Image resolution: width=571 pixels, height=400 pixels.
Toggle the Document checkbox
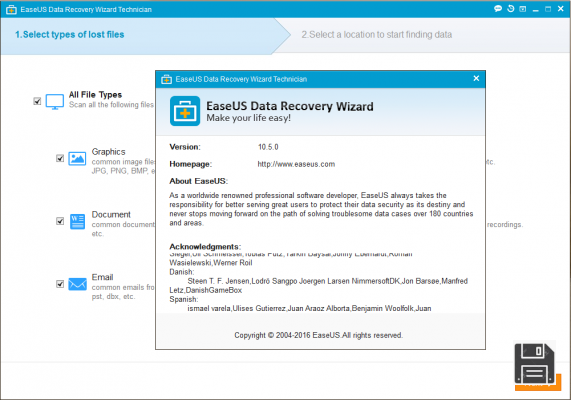60,221
